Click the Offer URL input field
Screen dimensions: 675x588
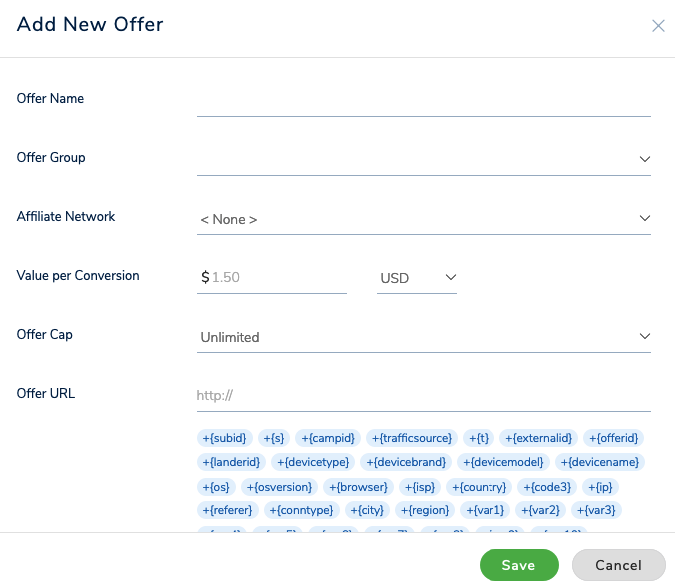(424, 396)
